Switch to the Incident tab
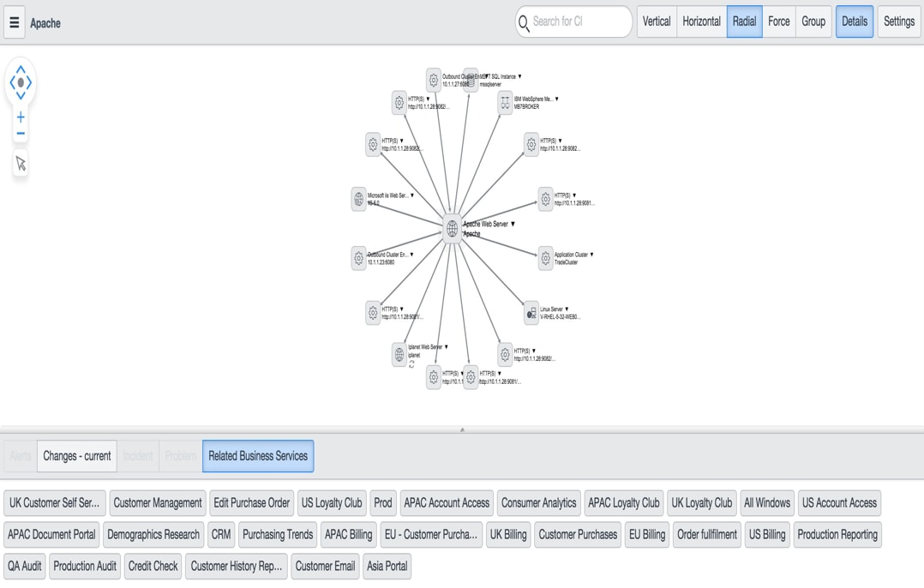Viewport: 924px width, 588px height. 138,456
